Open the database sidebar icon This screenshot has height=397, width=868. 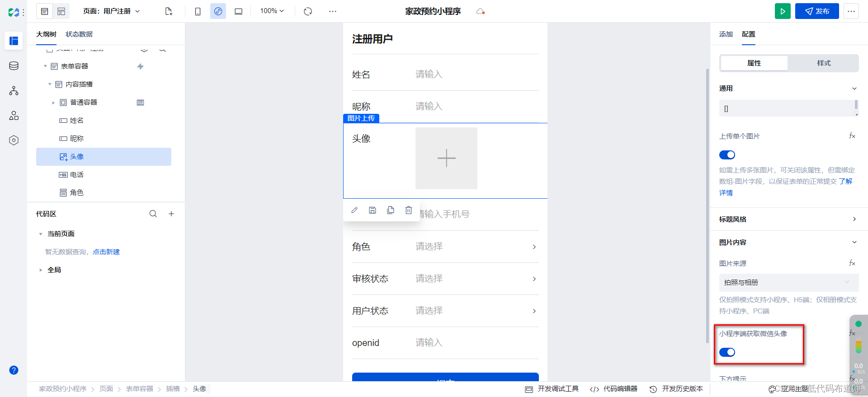tap(14, 66)
